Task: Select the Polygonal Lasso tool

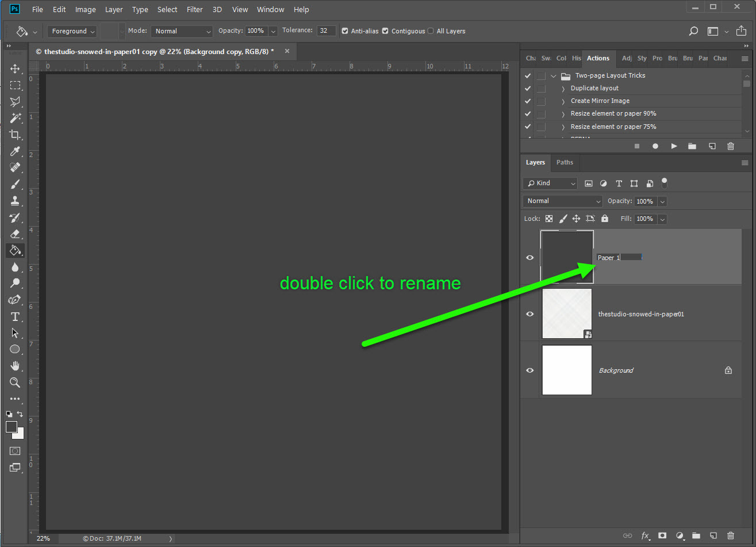Action: pos(15,102)
